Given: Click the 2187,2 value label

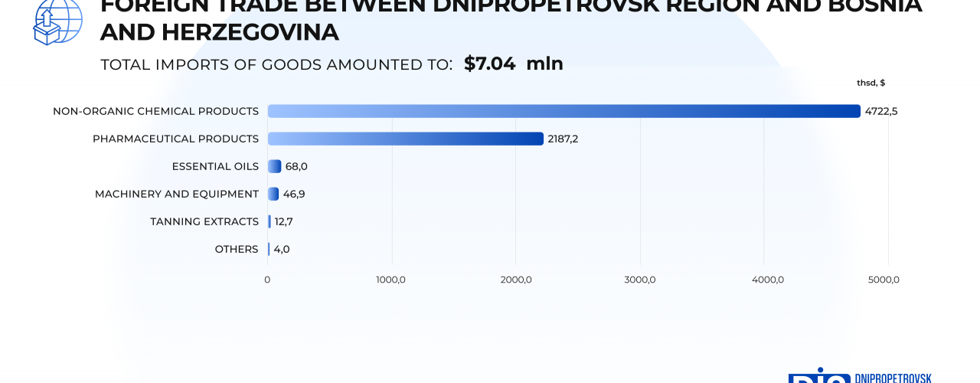Looking at the screenshot, I should 563,139.
